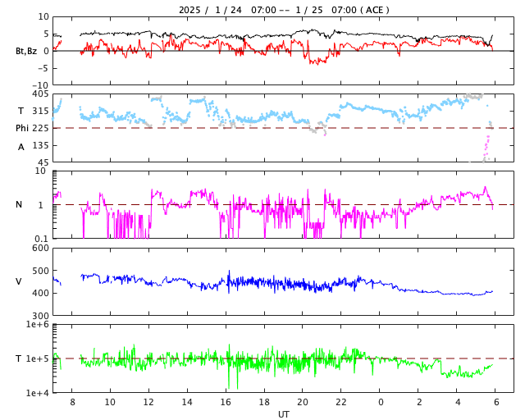Click the '1e+5' temperature tick value

pos(38,358)
